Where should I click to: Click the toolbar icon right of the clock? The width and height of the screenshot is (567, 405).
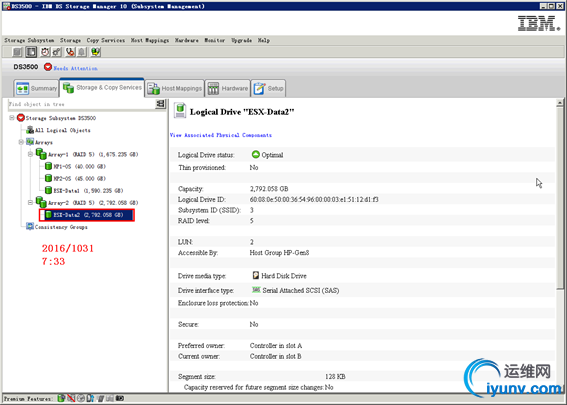57,52
